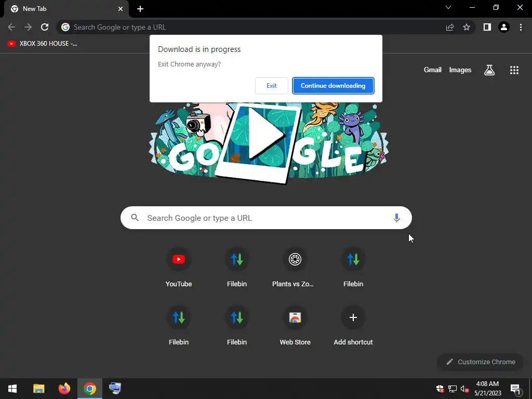
Task: Open the Images link
Action: 460,70
